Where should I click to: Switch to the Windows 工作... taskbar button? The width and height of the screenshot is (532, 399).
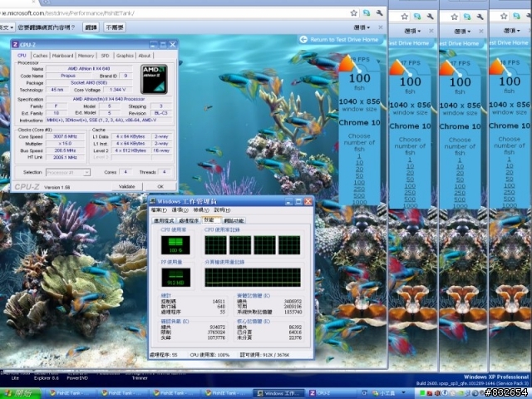279,393
